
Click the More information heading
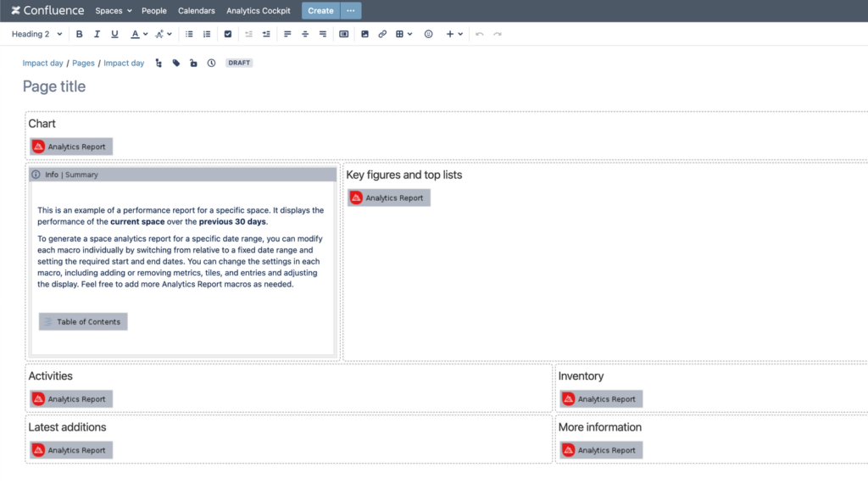tap(599, 427)
